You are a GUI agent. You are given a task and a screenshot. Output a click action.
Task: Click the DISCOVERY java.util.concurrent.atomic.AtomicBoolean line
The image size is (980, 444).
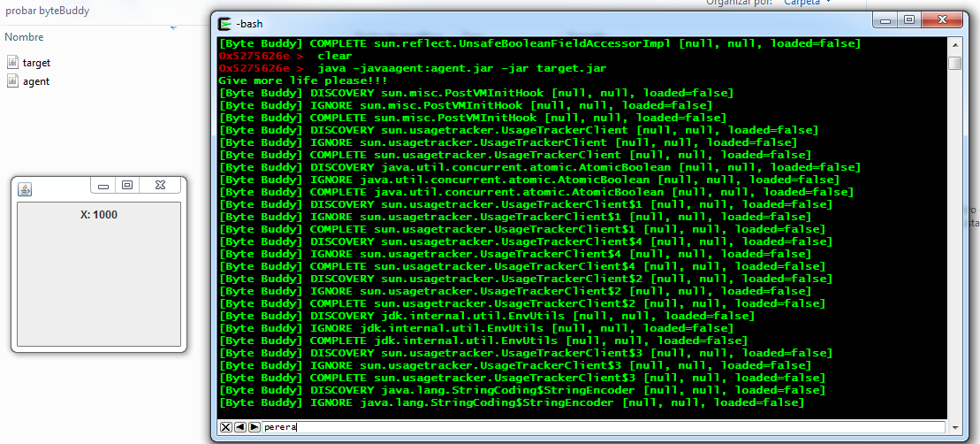coord(540,167)
